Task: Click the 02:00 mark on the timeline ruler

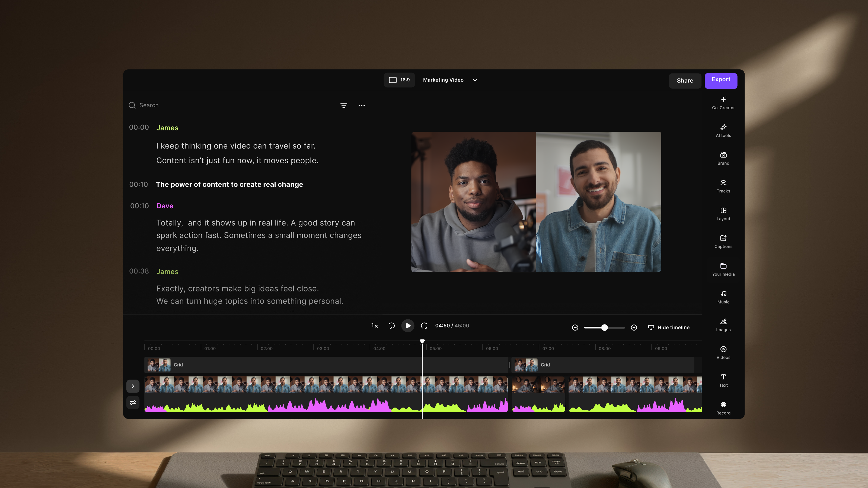Action: (267, 349)
